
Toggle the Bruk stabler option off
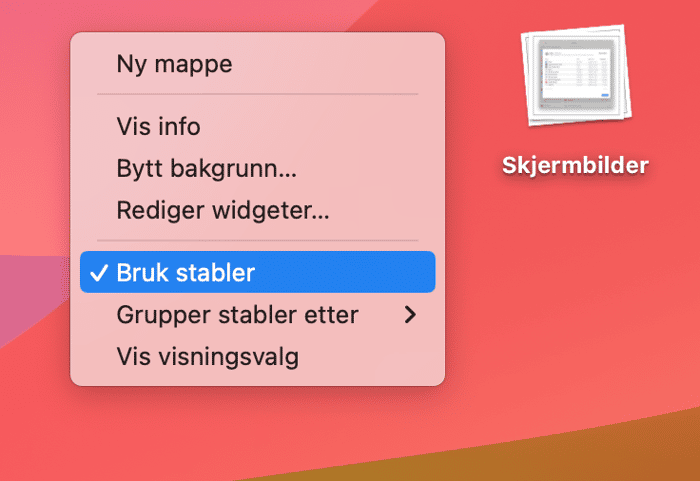pos(258,272)
